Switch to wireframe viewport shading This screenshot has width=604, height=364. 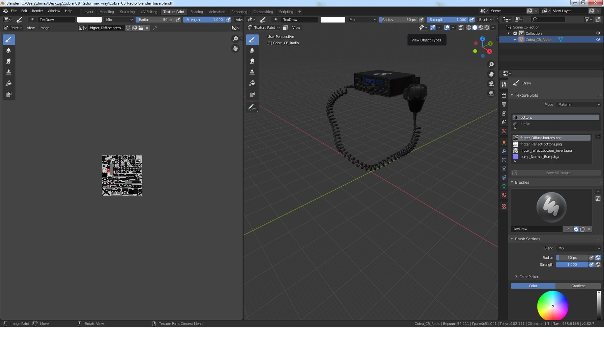[468, 28]
